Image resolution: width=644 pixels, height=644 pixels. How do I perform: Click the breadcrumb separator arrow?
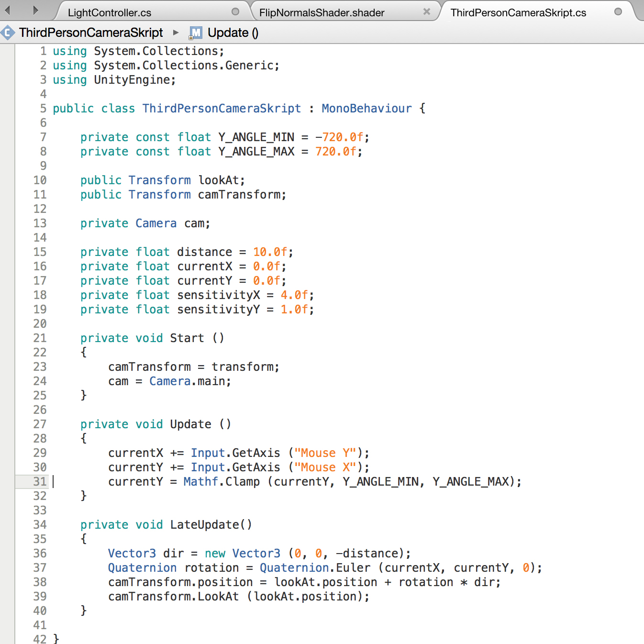click(176, 33)
